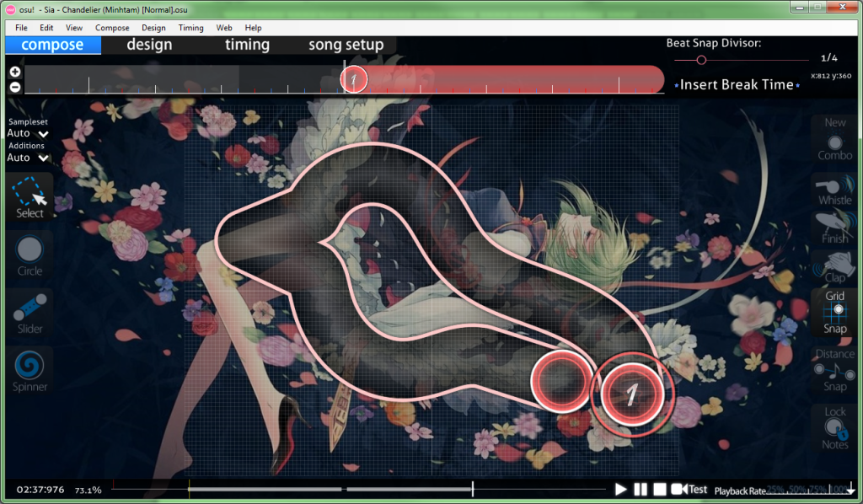863x504 pixels.
Task: Select hit object 1 in the top timeline
Action: [353, 80]
